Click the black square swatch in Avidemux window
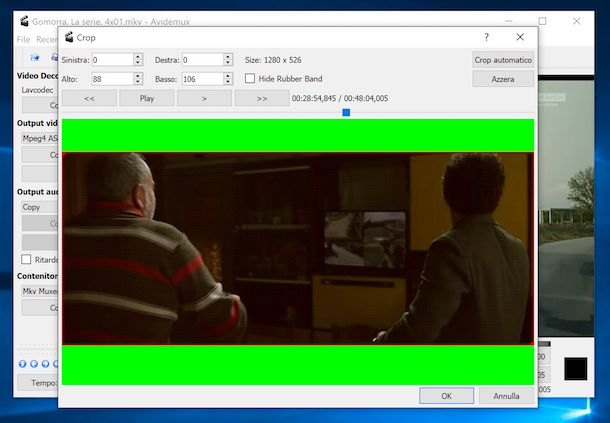Screen dimensions: 610x423 tap(576, 369)
